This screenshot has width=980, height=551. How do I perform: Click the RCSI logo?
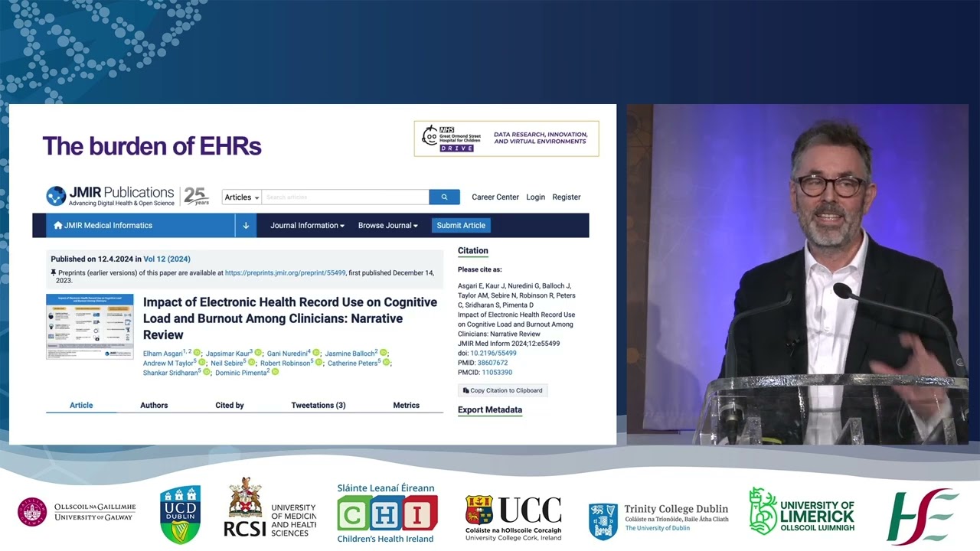coord(269,507)
